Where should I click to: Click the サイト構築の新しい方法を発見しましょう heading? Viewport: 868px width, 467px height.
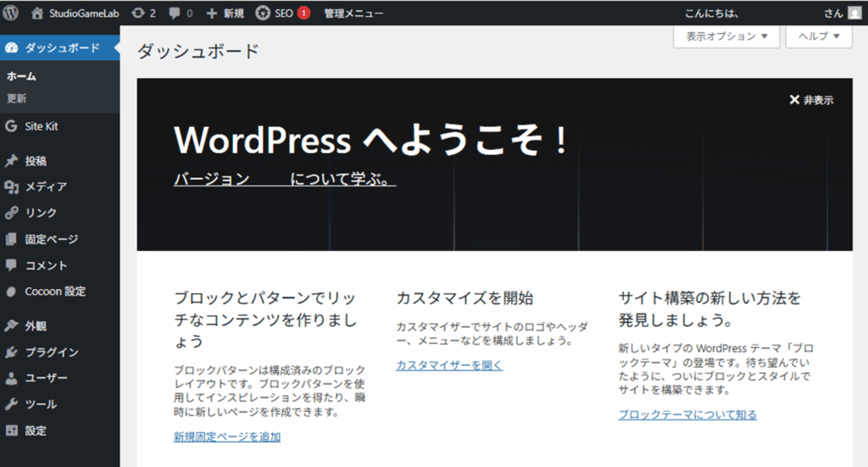(709, 309)
